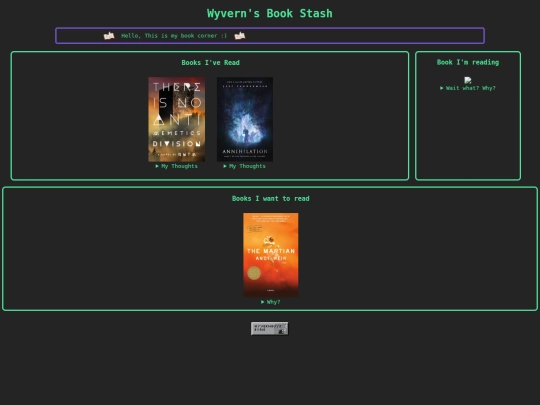Click the 'Hello, This is my book corner' text

[x=174, y=36]
